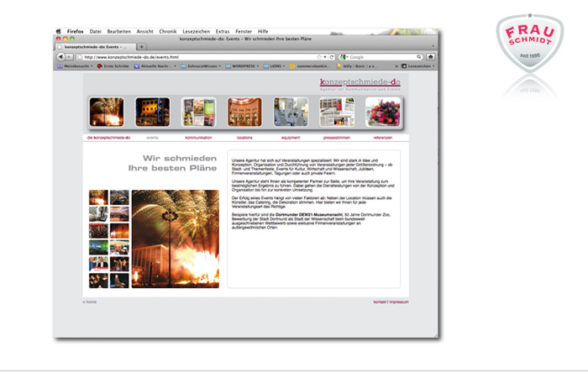588x378 pixels.
Task: Click the flower bouquet thumbnail above referenzen
Action: click(383, 112)
